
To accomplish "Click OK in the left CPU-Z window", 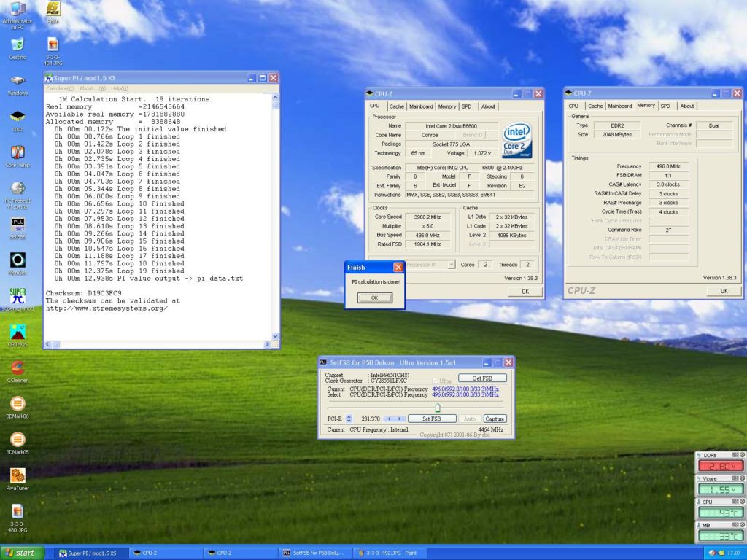I will pos(525,292).
